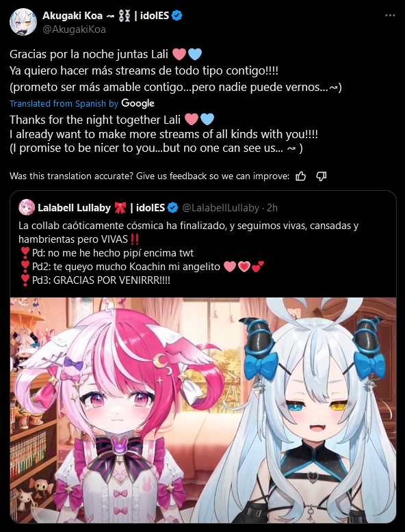Click Akugaki Koa's blue verified badge
The height and width of the screenshot is (532, 405).
pos(178,15)
